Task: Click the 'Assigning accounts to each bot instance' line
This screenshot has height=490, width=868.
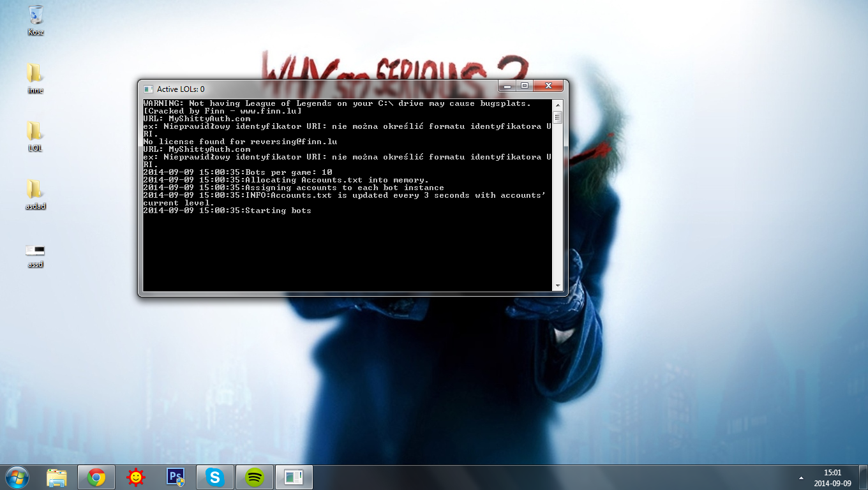Action: (294, 188)
